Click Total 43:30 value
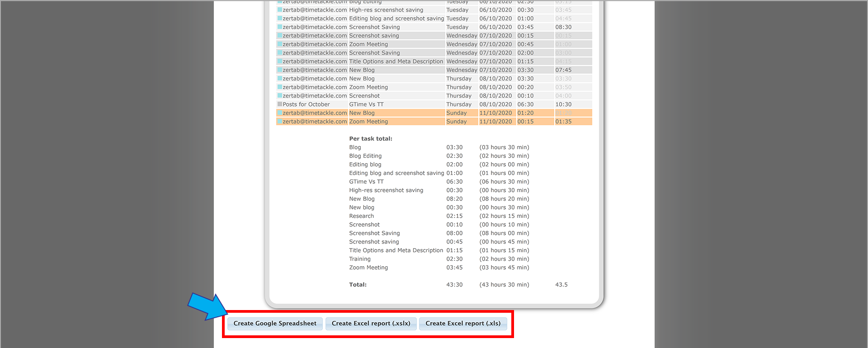This screenshot has width=868, height=348. 454,285
